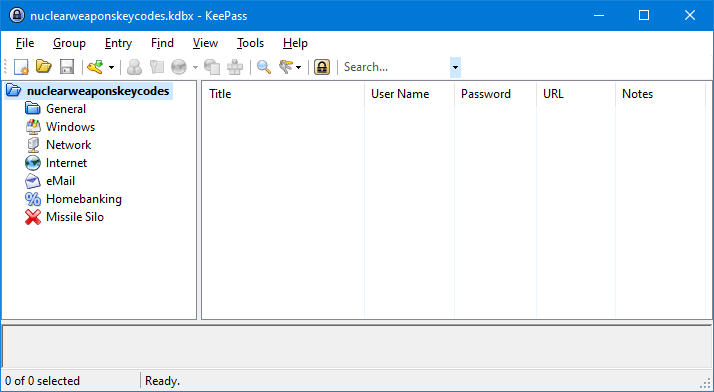Open the Open URL dropdown arrow
Viewport: 714px width, 392px height.
(x=195, y=68)
